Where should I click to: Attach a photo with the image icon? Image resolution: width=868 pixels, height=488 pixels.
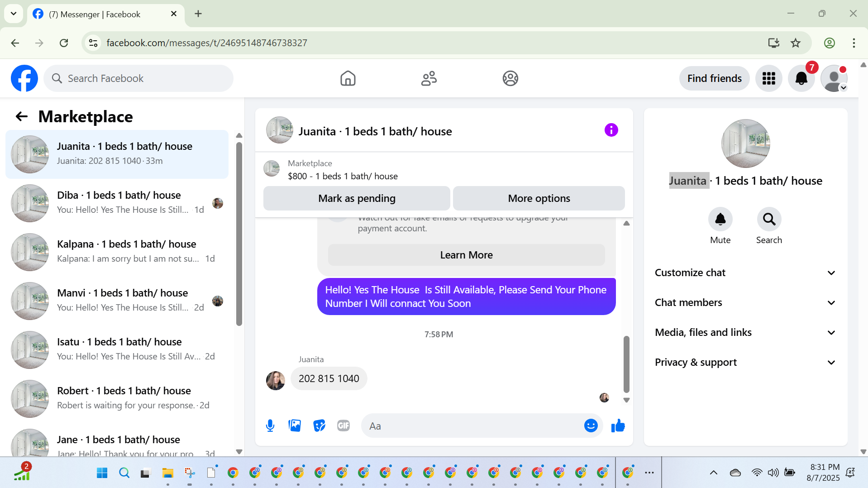point(295,426)
